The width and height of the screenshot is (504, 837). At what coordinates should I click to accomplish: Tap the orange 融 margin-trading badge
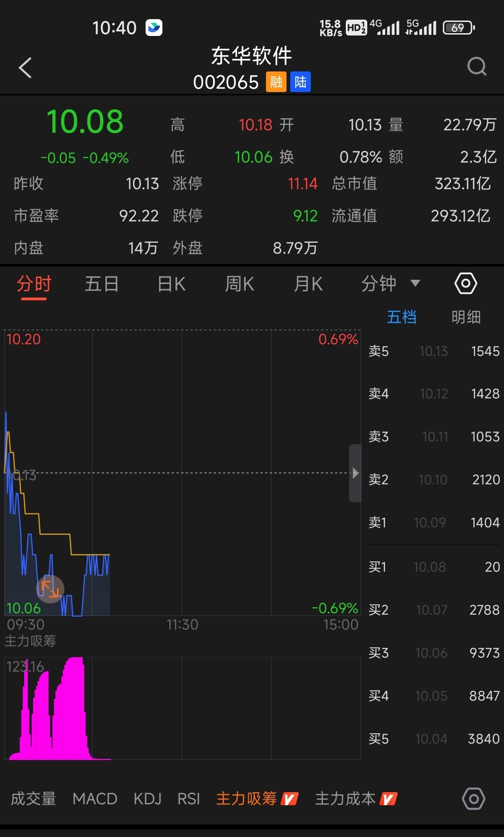click(276, 82)
